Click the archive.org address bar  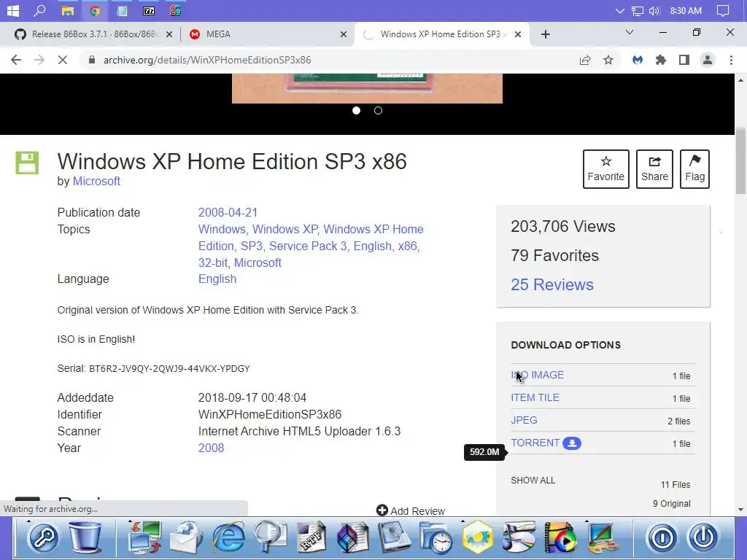(329, 60)
